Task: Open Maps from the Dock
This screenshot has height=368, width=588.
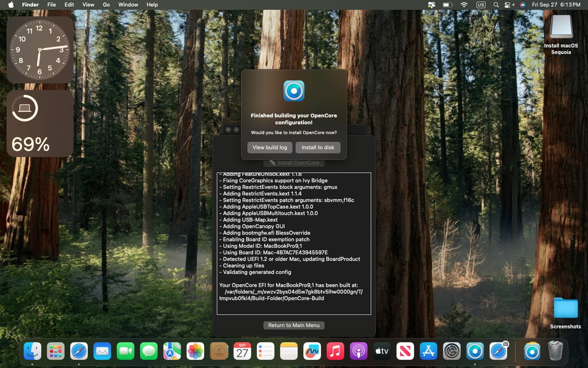Action: (172, 351)
